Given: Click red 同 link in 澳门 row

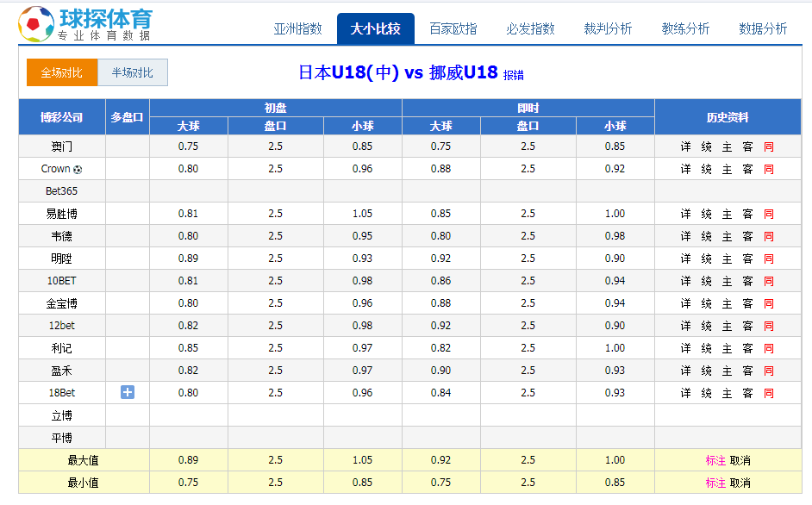Looking at the screenshot, I should pyautogui.click(x=769, y=147).
